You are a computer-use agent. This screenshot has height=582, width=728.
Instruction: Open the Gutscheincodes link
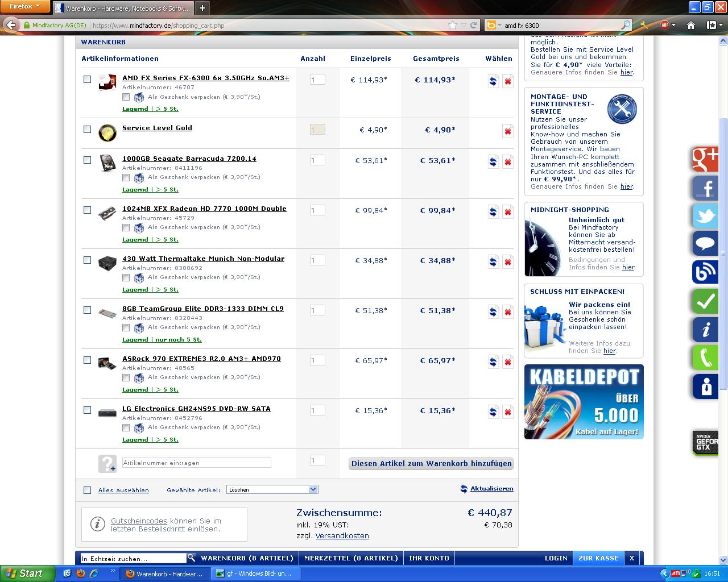[139, 521]
